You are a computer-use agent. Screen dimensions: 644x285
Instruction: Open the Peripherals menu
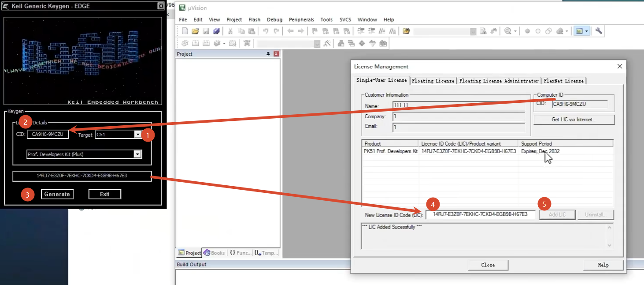tap(301, 19)
